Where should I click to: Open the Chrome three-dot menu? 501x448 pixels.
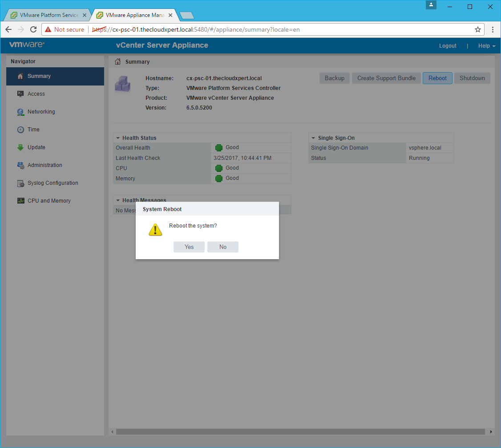tap(493, 29)
